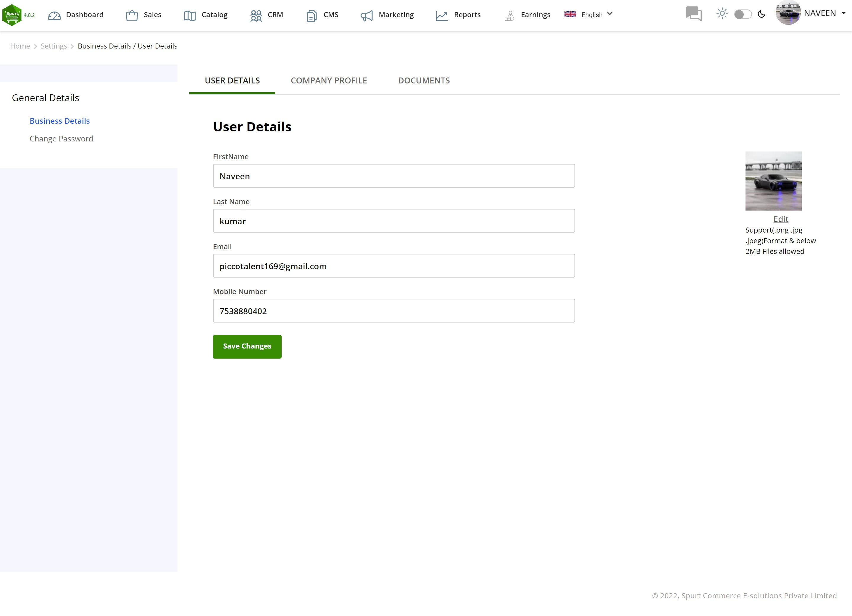Click the Earnings icon
Screen dimensions: 852x616
tap(509, 16)
